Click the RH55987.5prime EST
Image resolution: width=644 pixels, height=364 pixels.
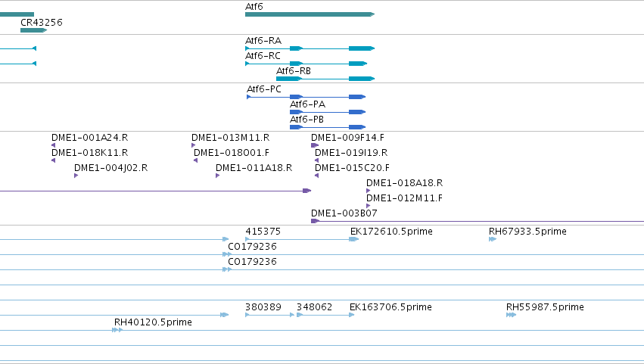pos(512,315)
